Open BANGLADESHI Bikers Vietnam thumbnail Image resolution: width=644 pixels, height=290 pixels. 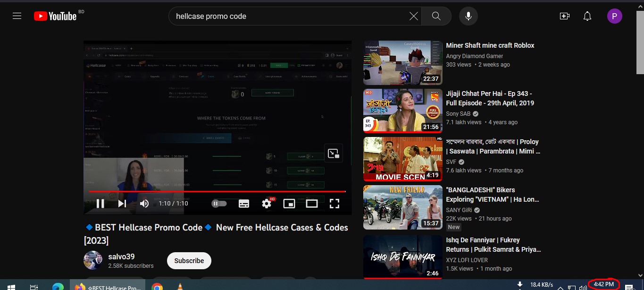pos(403,207)
